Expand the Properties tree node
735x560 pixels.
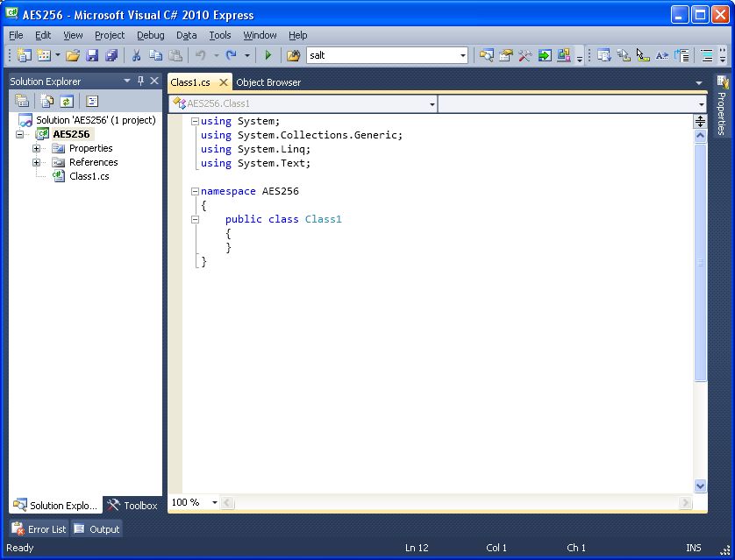[36, 148]
